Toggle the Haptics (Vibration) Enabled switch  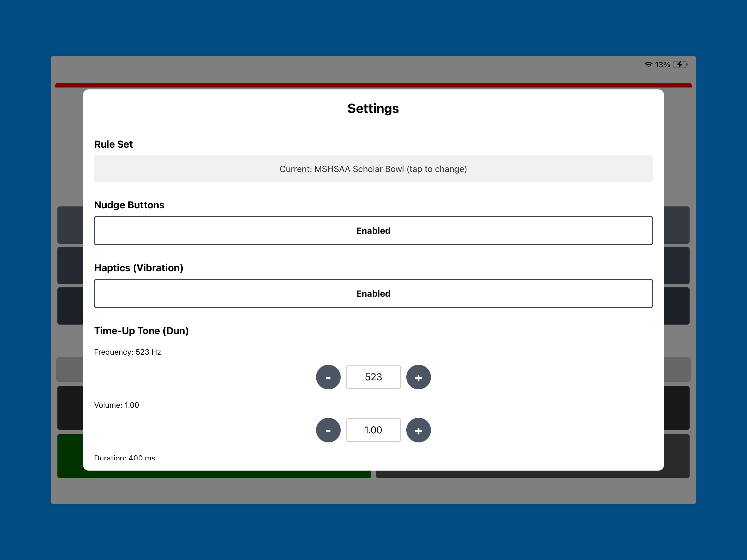[373, 293]
